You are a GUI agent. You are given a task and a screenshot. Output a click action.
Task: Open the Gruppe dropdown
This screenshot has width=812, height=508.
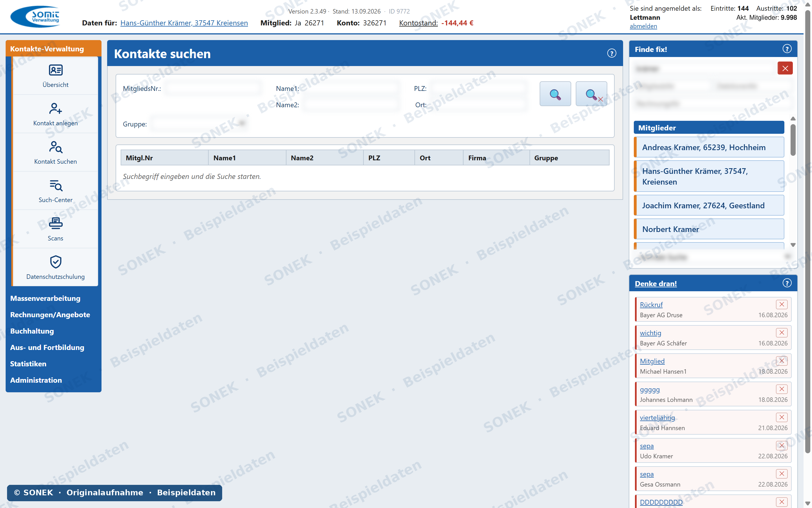point(199,124)
